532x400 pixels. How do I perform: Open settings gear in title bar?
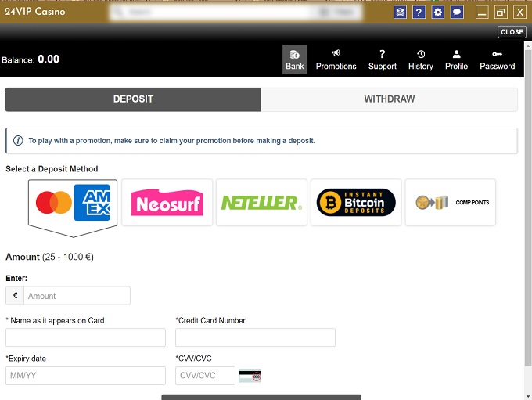[x=438, y=12]
